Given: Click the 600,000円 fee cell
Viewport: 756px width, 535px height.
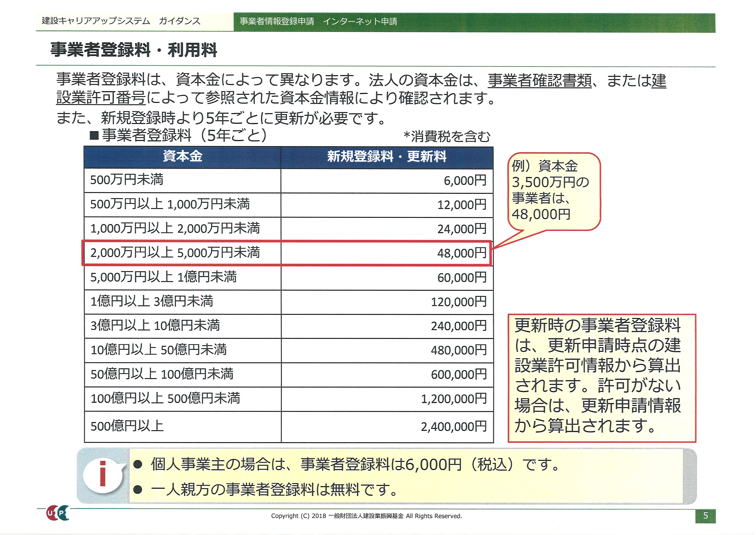Looking at the screenshot, I should click(387, 375).
